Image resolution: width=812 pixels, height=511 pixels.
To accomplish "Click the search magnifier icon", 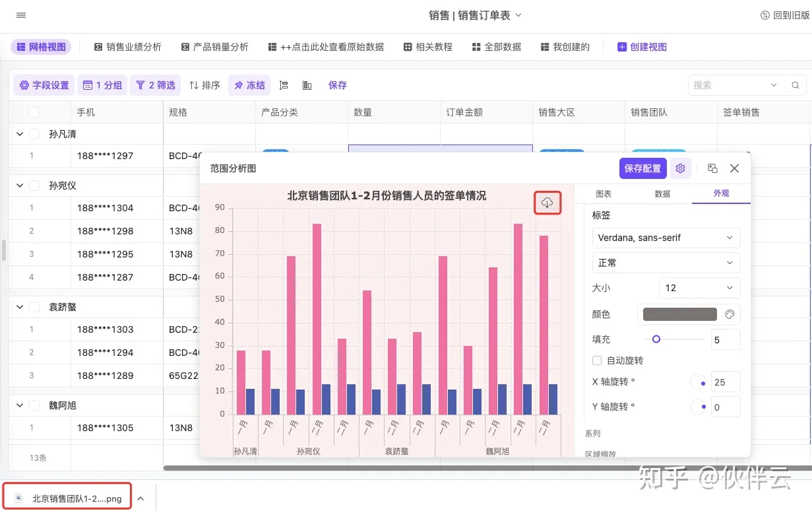I will coord(796,85).
